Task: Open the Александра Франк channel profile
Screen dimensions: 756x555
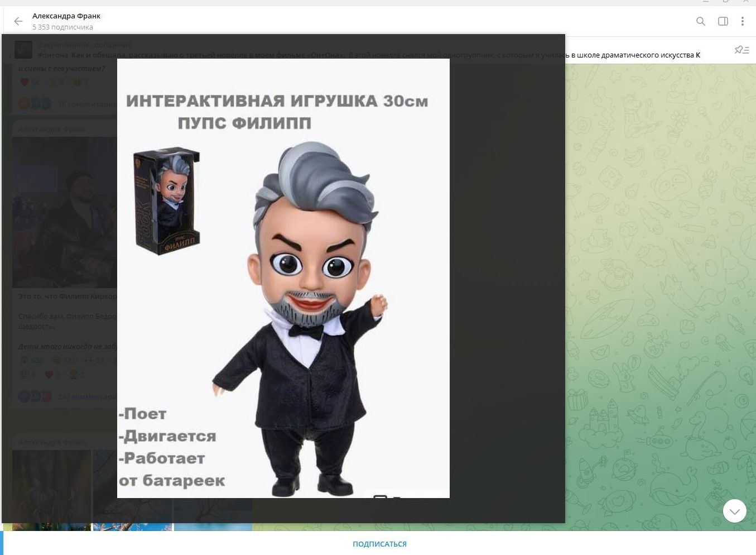Action: 66,16
